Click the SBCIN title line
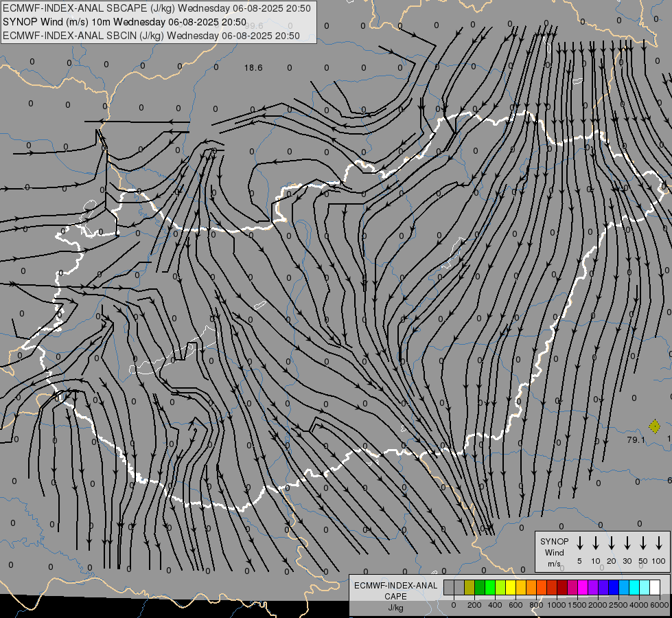This screenshot has width=672, height=618. point(151,36)
